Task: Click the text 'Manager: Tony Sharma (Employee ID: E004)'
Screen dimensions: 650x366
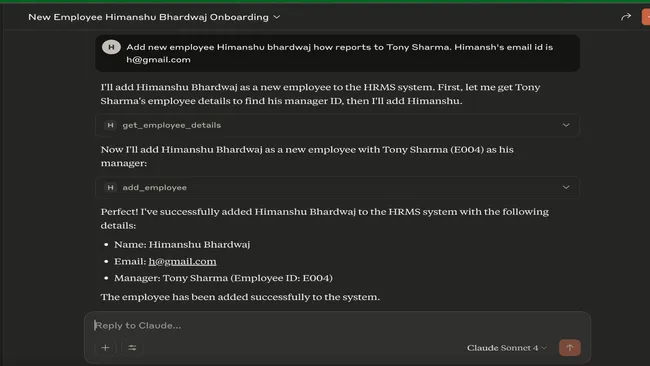Action: click(223, 278)
